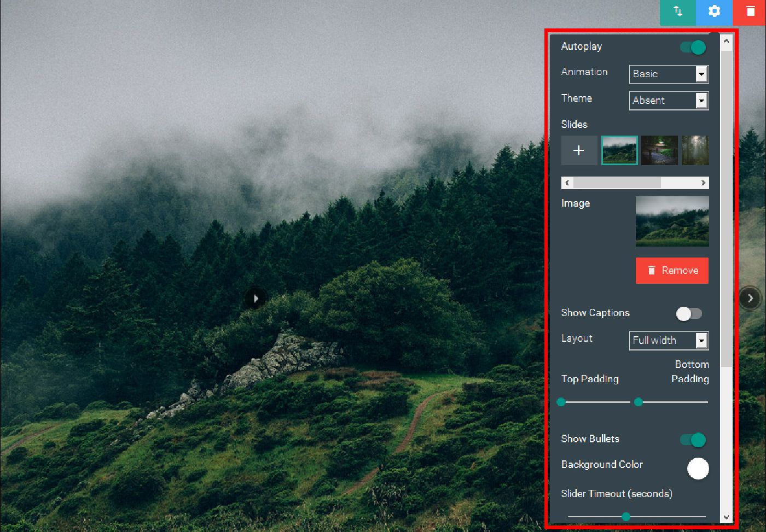
Task: Click the Remove image button
Action: pos(672,271)
